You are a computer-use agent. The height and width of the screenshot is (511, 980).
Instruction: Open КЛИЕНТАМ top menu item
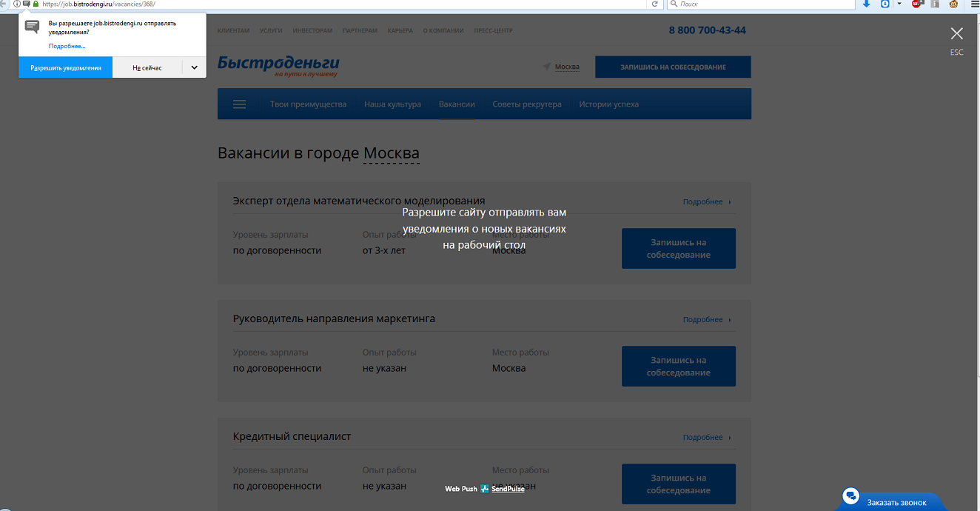[x=233, y=30]
